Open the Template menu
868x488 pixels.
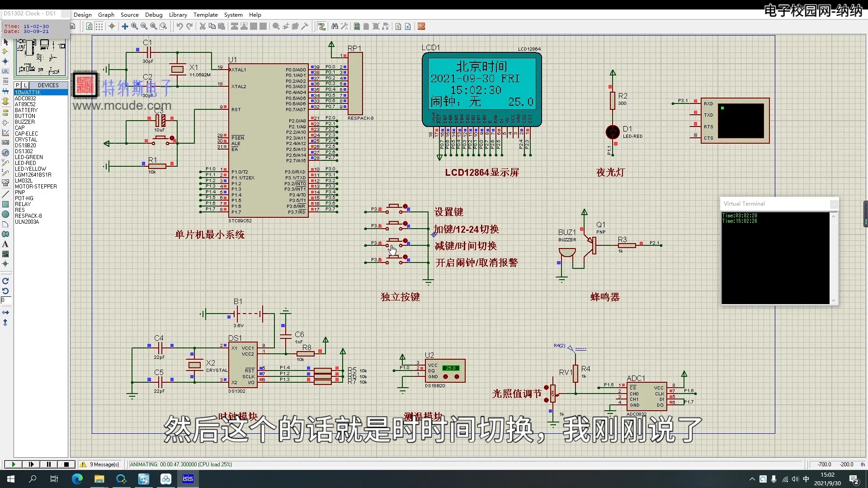205,14
